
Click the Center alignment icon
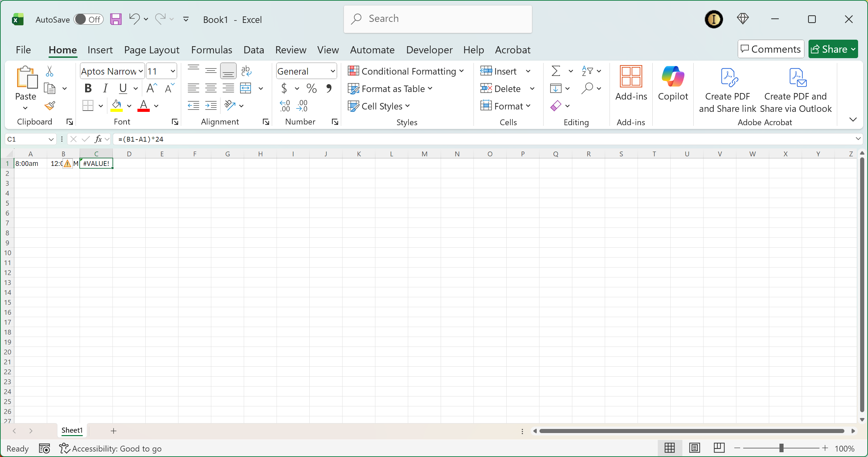click(x=211, y=88)
